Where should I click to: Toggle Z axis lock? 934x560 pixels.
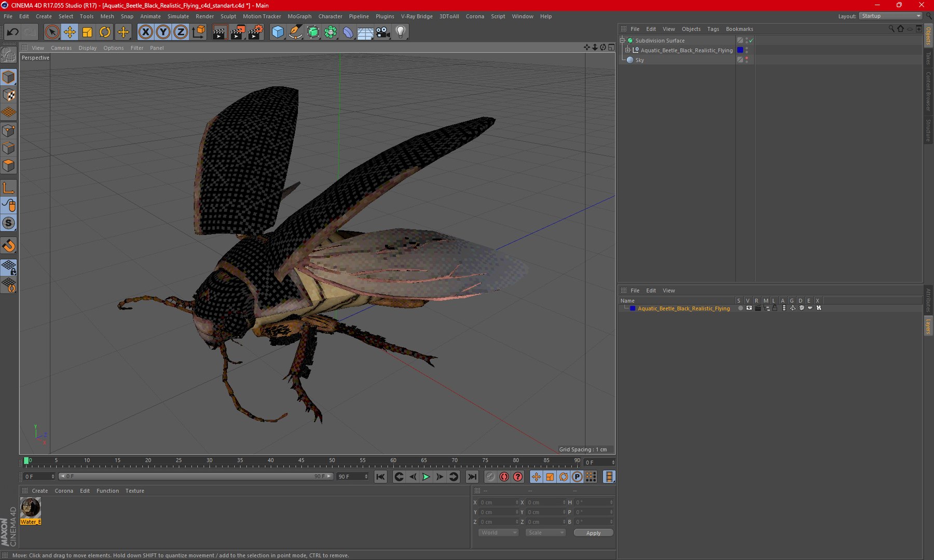click(181, 32)
